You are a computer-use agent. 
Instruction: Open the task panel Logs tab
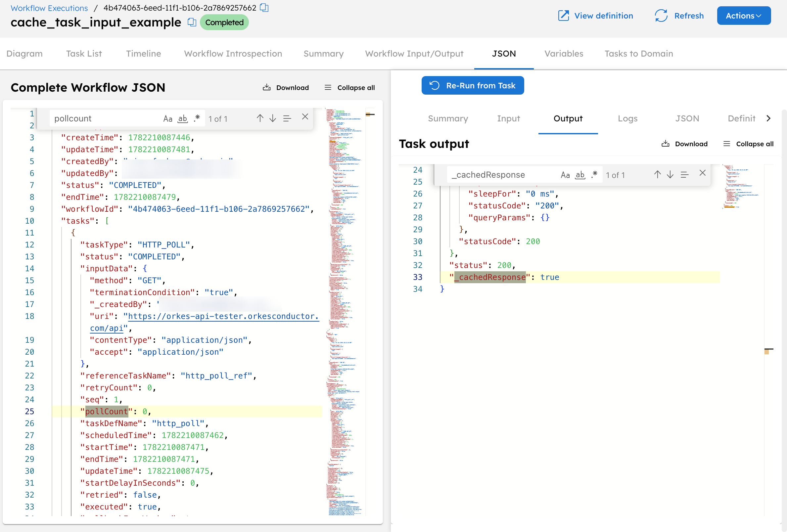coord(627,118)
